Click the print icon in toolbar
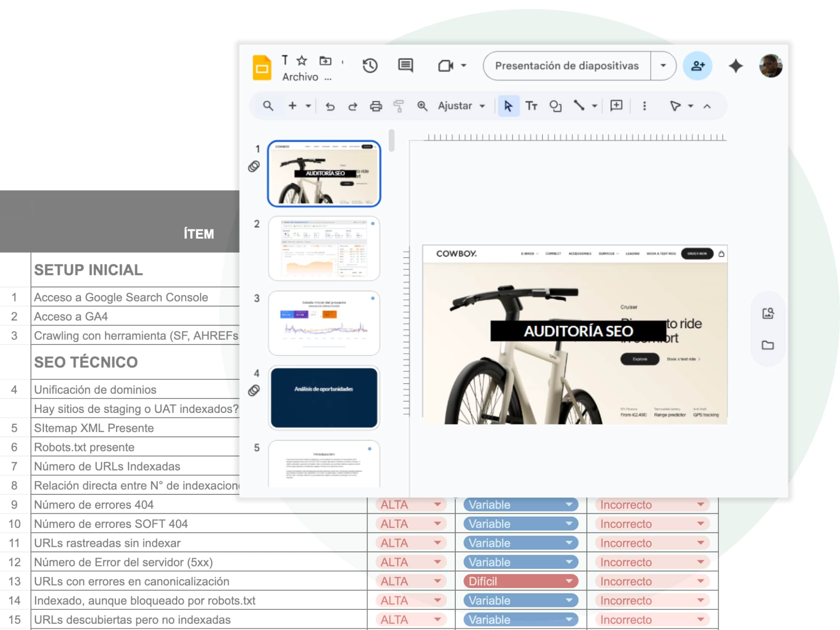Viewport: 840px width, 630px height. (376, 106)
